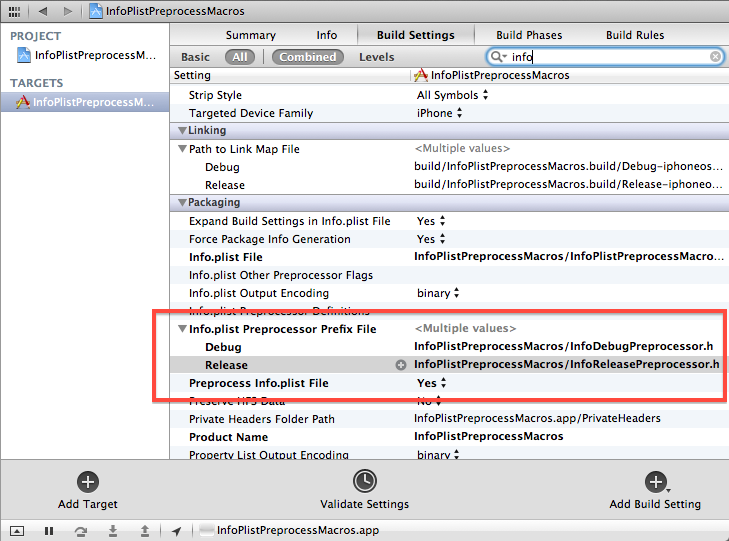Image resolution: width=729 pixels, height=541 pixels.
Task: Click the step over debug icon
Action: pyautogui.click(x=81, y=531)
